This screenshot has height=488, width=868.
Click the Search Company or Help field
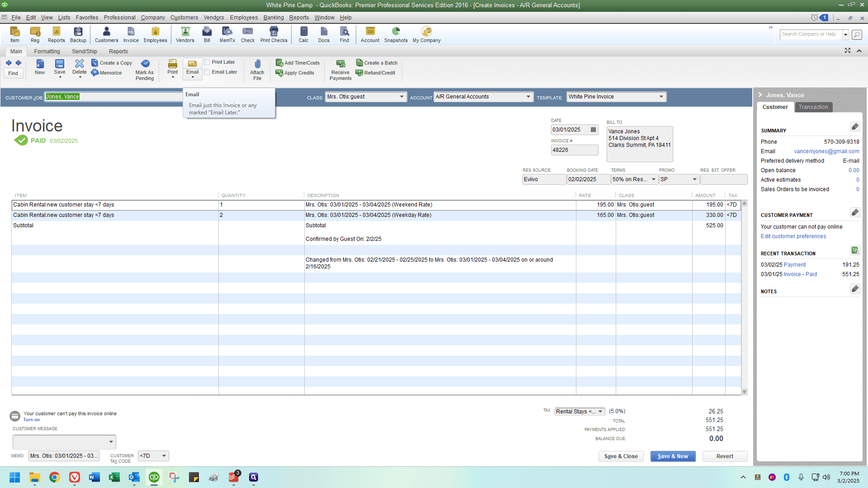click(x=811, y=34)
